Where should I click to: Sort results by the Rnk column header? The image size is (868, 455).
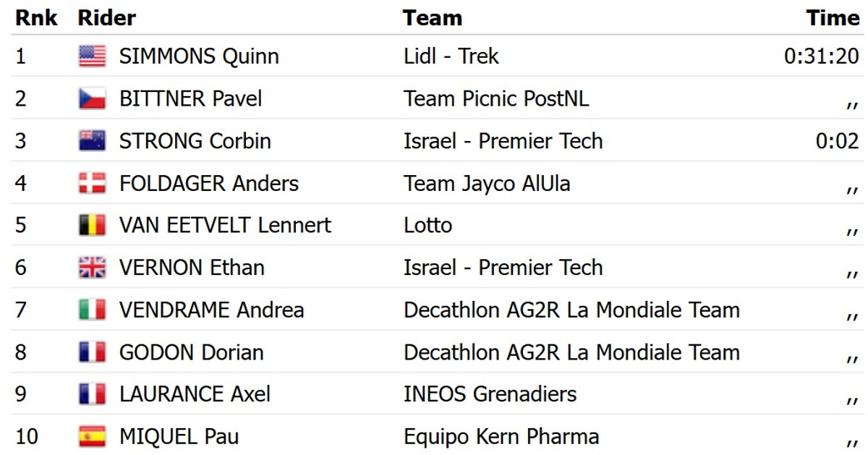point(36,17)
